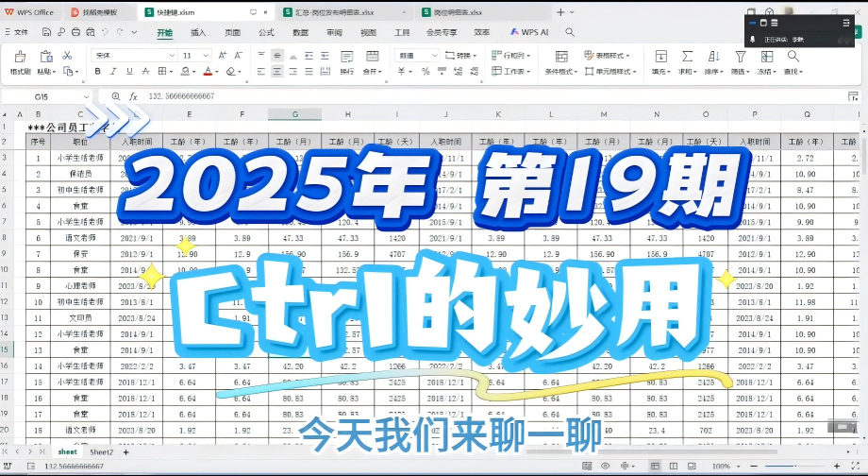Viewport: 868px width, 476px height.
Task: Click the add new sheet plus icon
Action: point(125,452)
